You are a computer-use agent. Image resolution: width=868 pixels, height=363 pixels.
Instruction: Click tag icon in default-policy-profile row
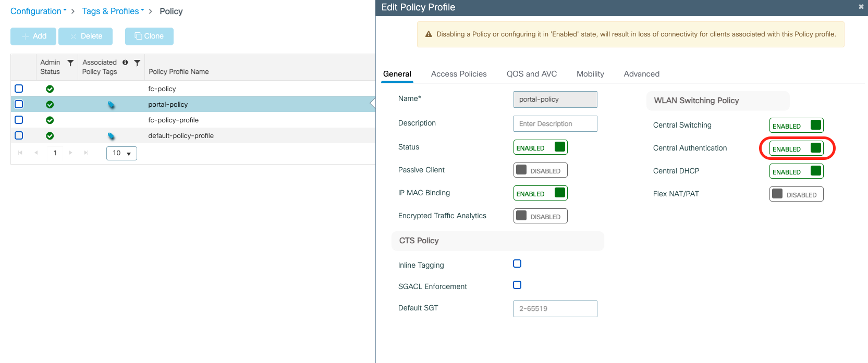coord(111,136)
